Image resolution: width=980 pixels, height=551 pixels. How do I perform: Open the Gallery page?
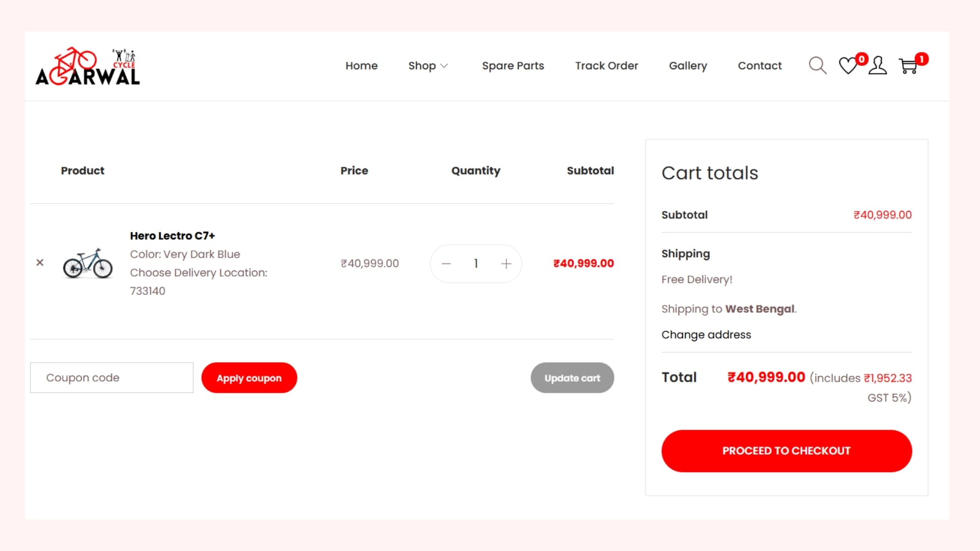pyautogui.click(x=688, y=66)
